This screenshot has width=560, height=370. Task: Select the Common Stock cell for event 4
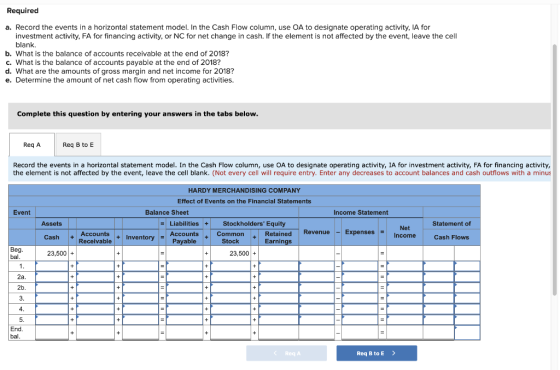230,309
